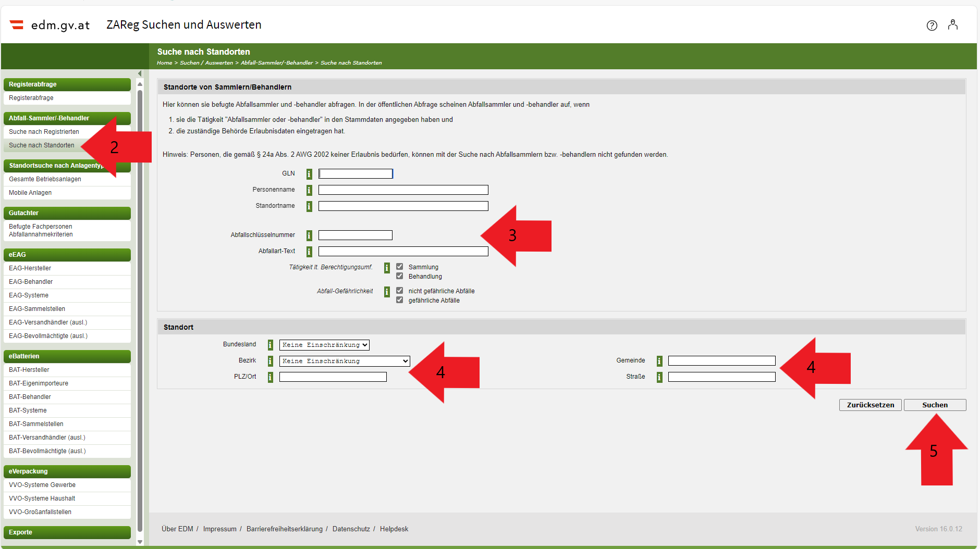
Task: Show info for the GLN field
Action: [x=309, y=174]
